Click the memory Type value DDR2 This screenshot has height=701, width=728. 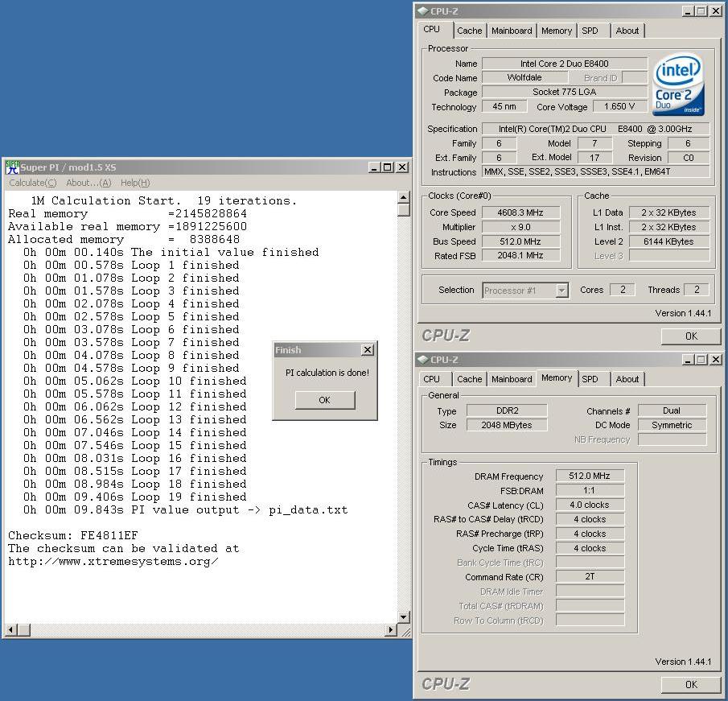507,411
